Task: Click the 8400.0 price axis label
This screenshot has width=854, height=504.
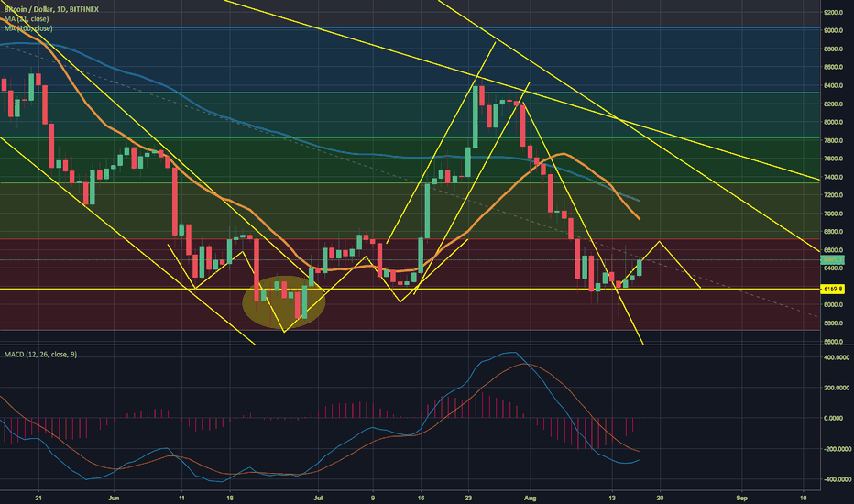Action: tap(833, 85)
